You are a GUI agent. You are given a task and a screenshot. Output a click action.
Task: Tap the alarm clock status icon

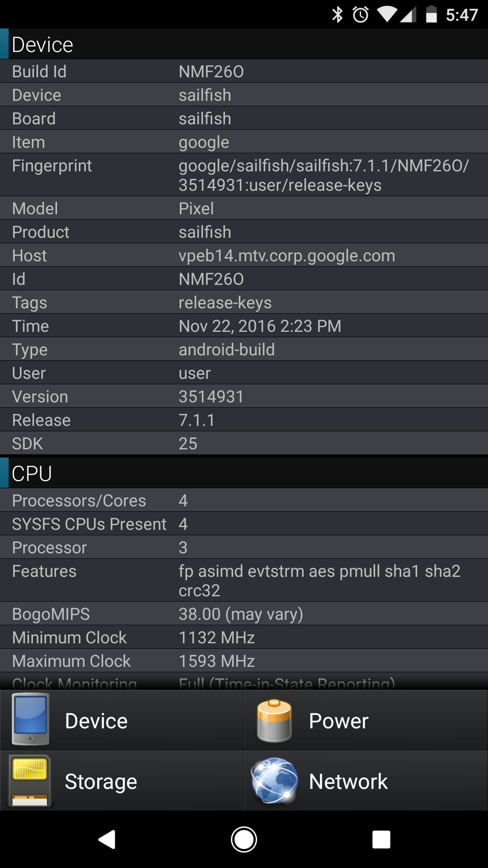(x=361, y=14)
